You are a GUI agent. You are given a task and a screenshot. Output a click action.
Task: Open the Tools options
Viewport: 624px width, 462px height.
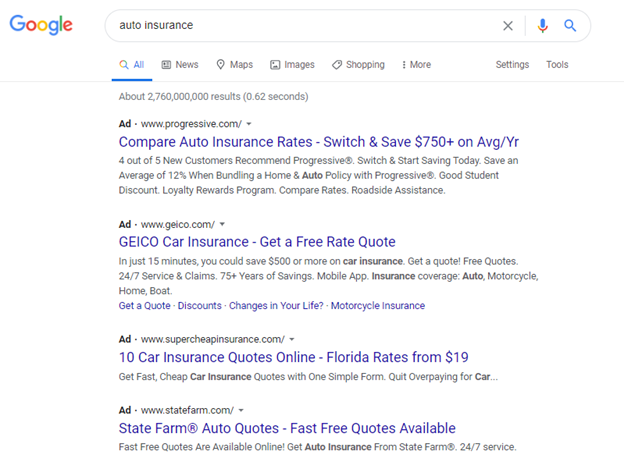tap(557, 65)
